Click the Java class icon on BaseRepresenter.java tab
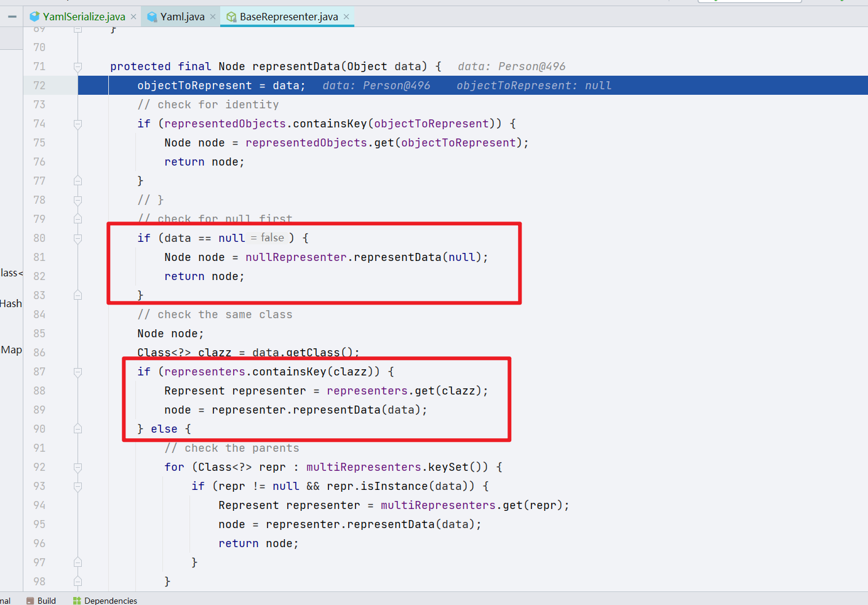This screenshot has width=868, height=605. click(x=231, y=17)
